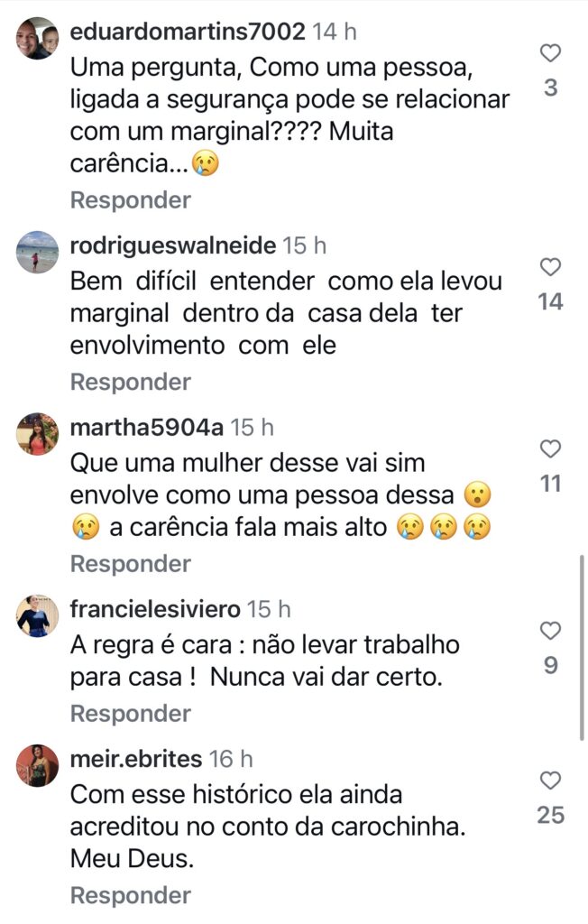Reply to eduardomartins7002's comment

130,200
